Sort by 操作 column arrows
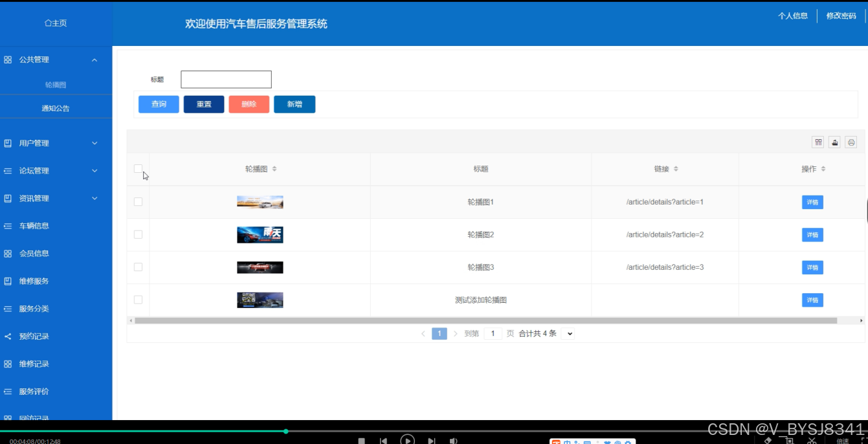 (823, 169)
